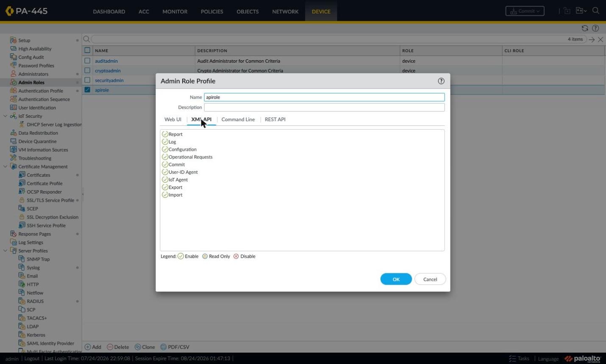
Task: Open the MONITOR main tab
Action: click(175, 11)
